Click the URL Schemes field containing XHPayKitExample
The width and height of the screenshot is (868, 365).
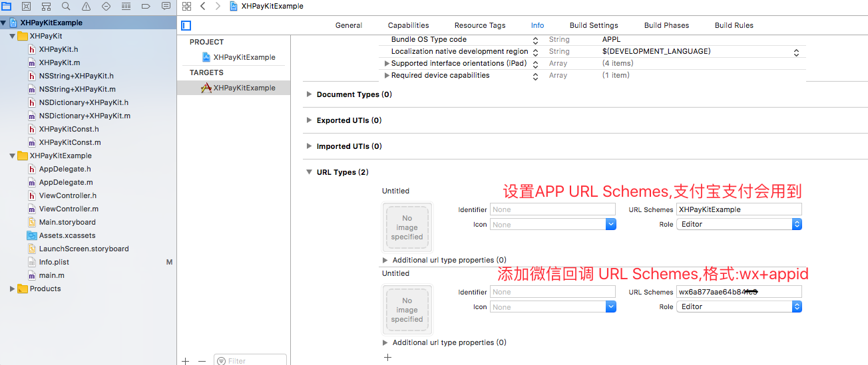tap(739, 209)
